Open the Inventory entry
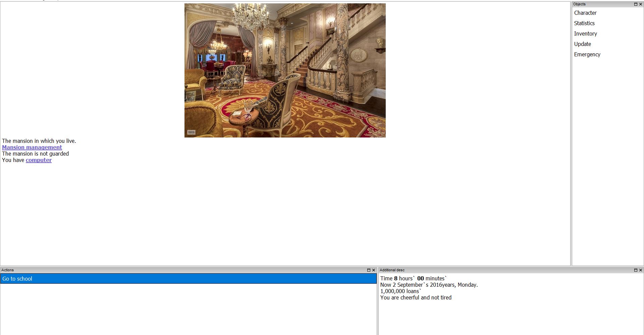This screenshot has height=335, width=644. pos(585,34)
